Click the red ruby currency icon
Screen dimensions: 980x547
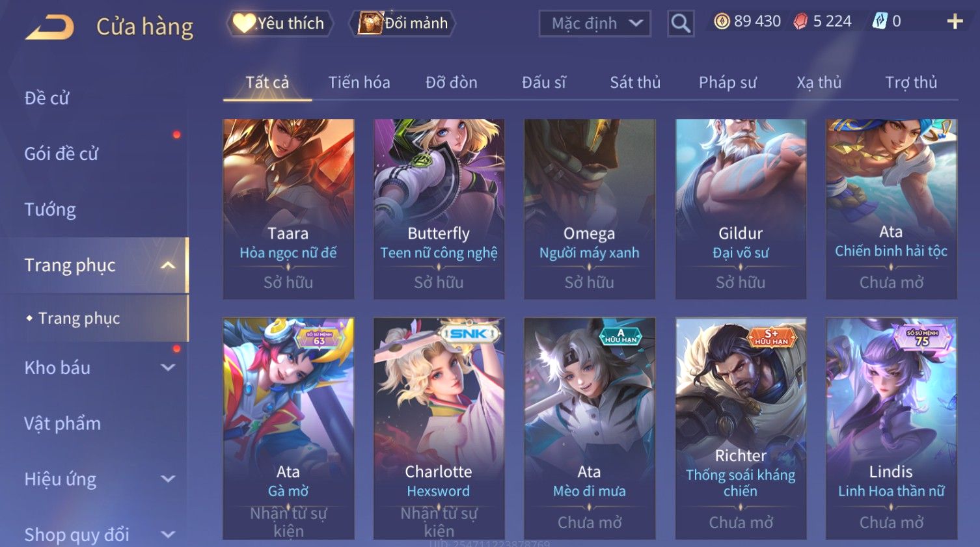tap(800, 21)
